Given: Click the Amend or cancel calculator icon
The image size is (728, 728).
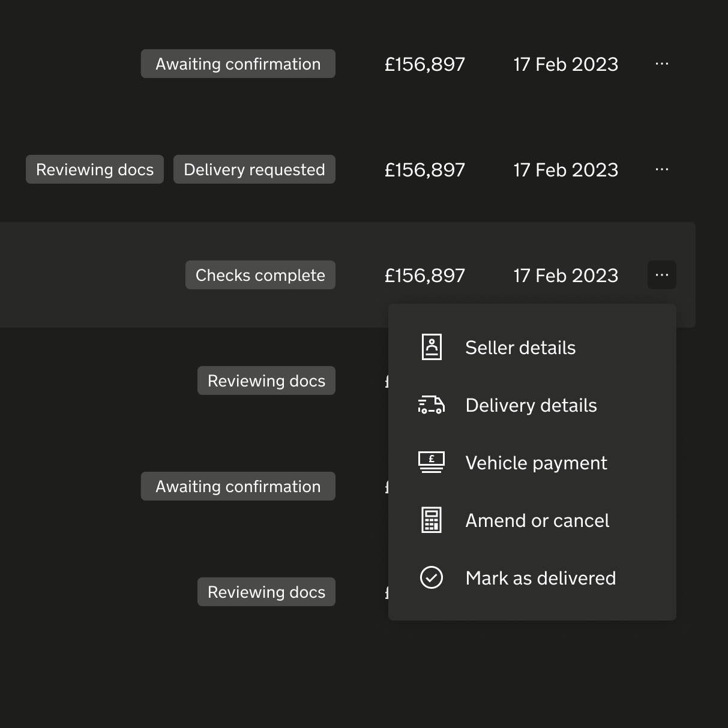Looking at the screenshot, I should point(432,520).
